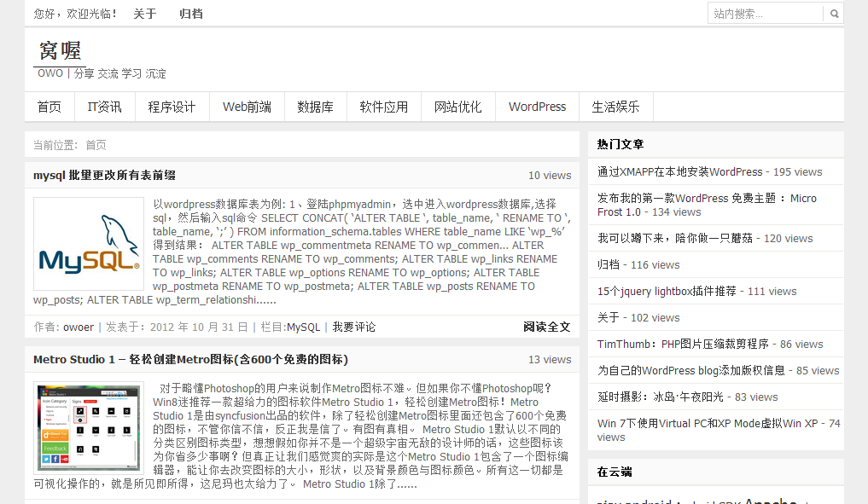Image resolution: width=868 pixels, height=504 pixels.
Task: Click the MySQL dolphin logo thumbnail
Action: pyautogui.click(x=89, y=244)
